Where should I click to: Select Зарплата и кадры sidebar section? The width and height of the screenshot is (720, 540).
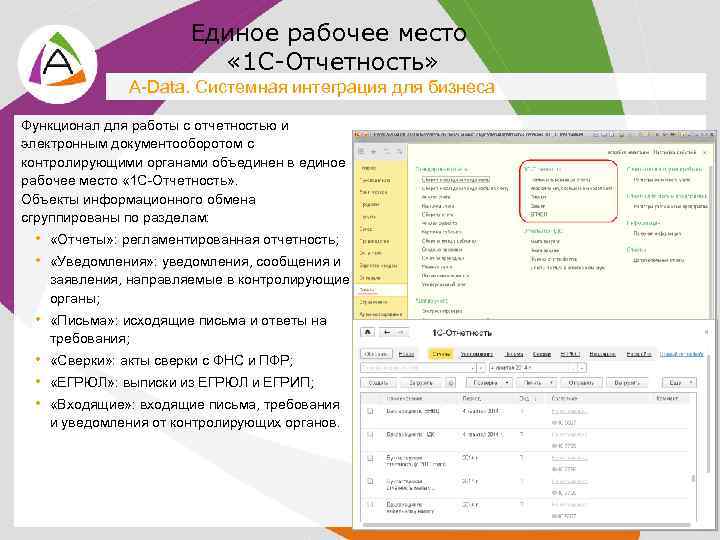378,265
